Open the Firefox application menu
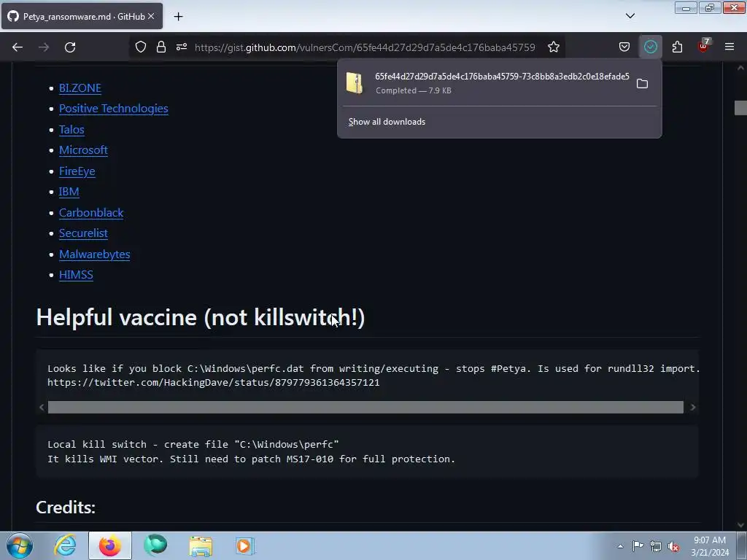Screen dimensions: 747x560 coord(729,47)
